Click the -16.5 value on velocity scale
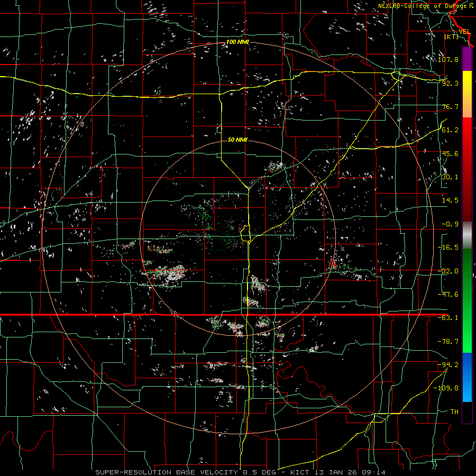Image resolution: width=476 pixels, height=476 pixels. [x=448, y=248]
